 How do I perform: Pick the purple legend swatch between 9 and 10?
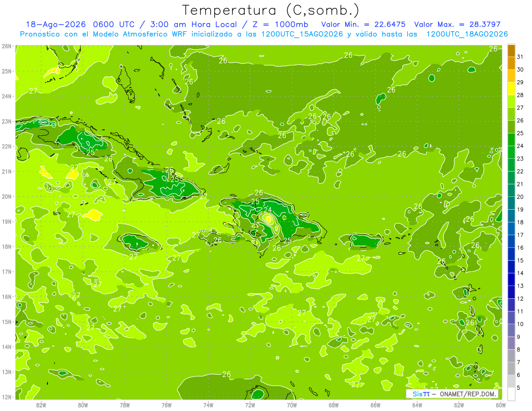click(511, 330)
